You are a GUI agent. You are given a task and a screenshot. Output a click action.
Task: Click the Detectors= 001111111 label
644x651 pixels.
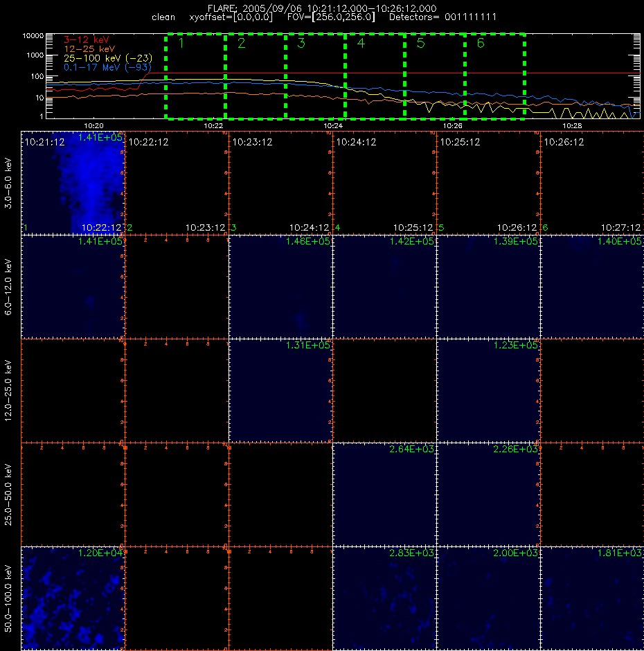click(442, 17)
